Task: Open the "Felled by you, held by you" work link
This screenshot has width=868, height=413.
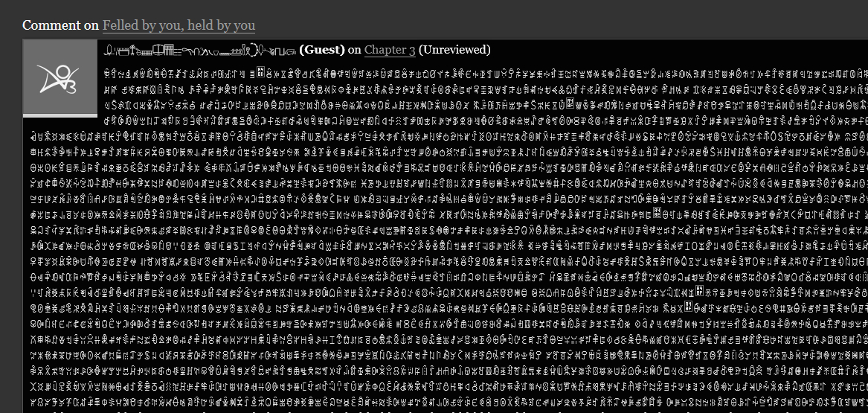Action: [x=179, y=25]
